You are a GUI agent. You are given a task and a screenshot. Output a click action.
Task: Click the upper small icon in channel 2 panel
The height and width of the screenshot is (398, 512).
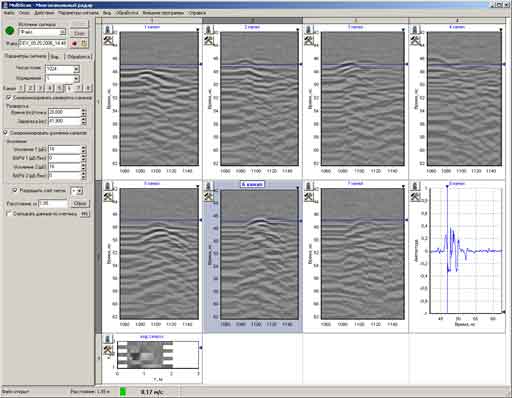(209, 30)
